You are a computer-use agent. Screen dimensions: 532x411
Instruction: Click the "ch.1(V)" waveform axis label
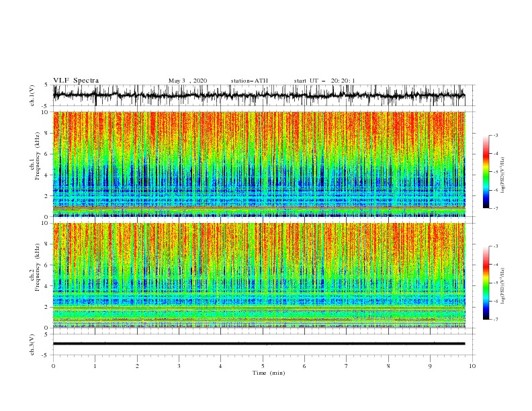click(32, 95)
